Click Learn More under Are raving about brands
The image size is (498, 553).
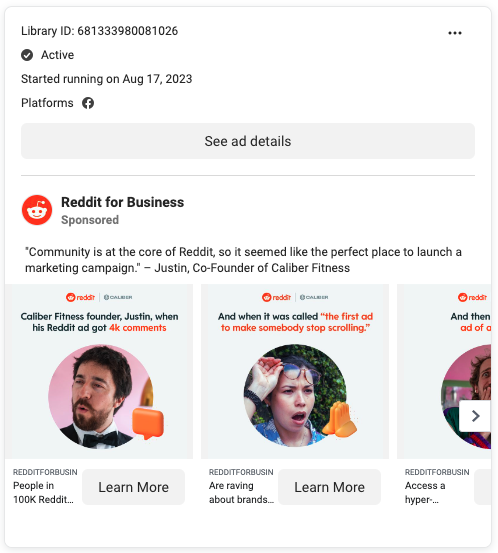pyautogui.click(x=329, y=487)
